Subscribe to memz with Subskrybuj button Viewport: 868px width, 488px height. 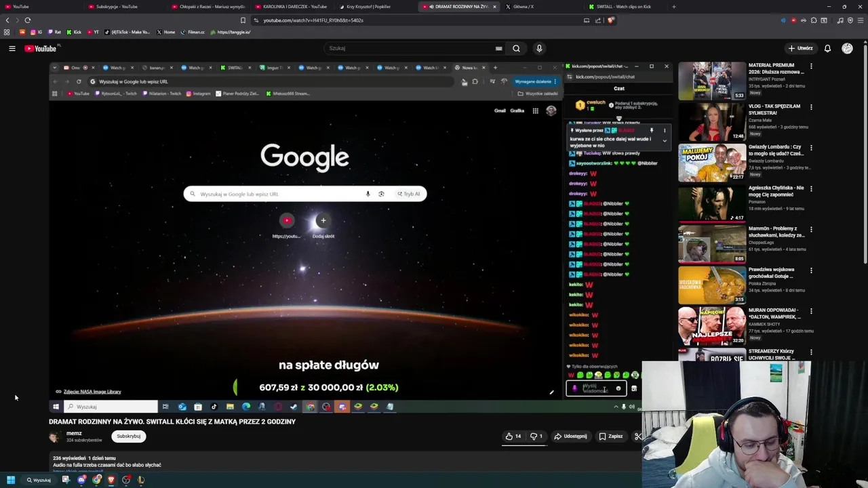click(129, 436)
